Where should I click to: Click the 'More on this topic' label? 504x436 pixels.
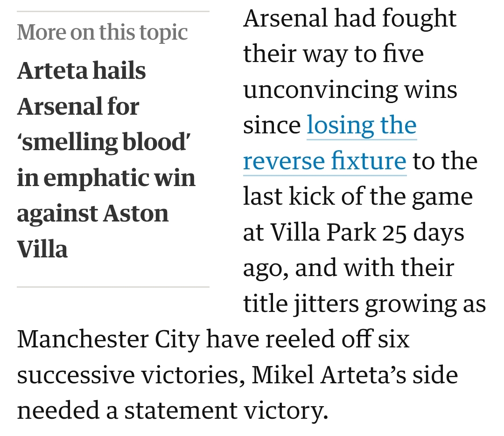(102, 32)
